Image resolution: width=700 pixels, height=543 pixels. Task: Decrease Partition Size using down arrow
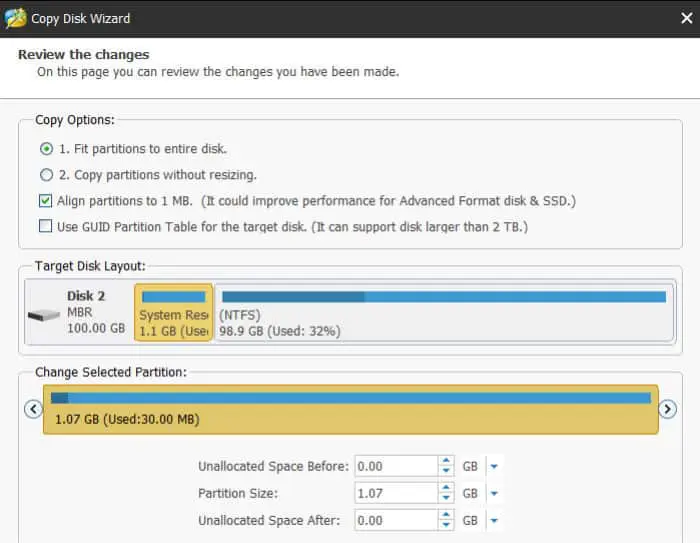point(446,498)
